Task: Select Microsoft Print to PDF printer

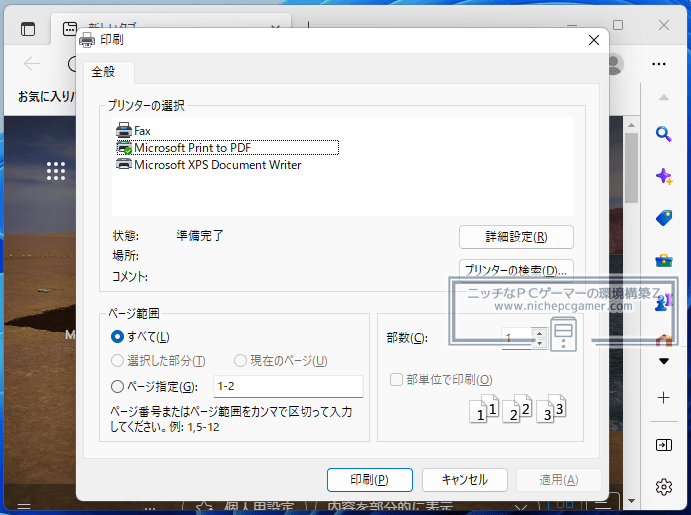Action: (x=192, y=148)
